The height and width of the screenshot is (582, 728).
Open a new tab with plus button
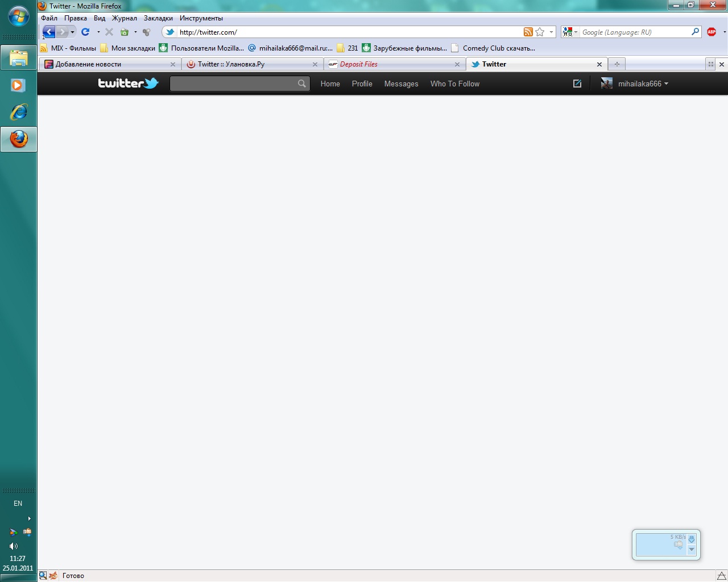(617, 64)
